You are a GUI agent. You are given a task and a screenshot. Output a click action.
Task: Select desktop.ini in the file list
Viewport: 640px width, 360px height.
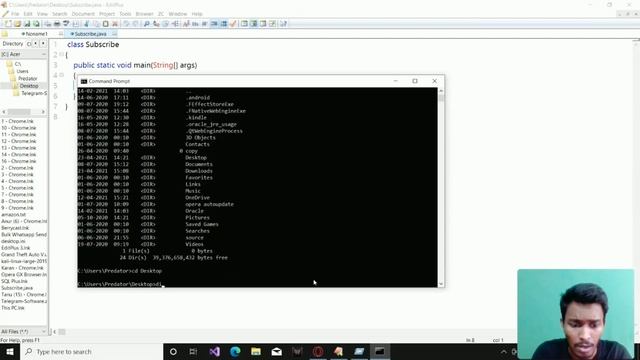(x=13, y=241)
